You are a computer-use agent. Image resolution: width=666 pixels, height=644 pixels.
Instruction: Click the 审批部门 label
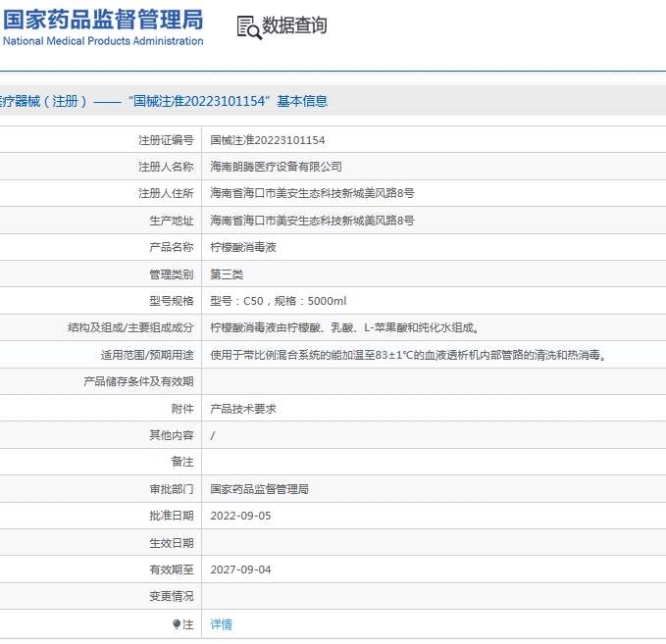pyautogui.click(x=172, y=489)
